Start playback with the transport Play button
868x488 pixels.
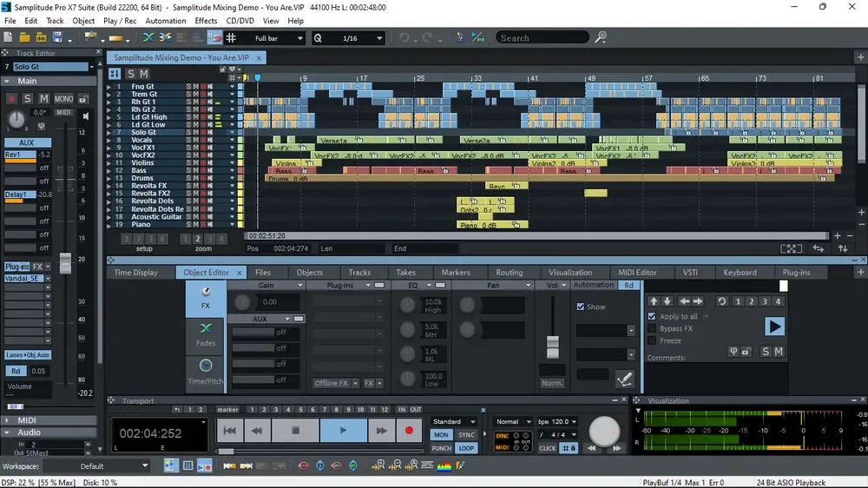tap(343, 431)
